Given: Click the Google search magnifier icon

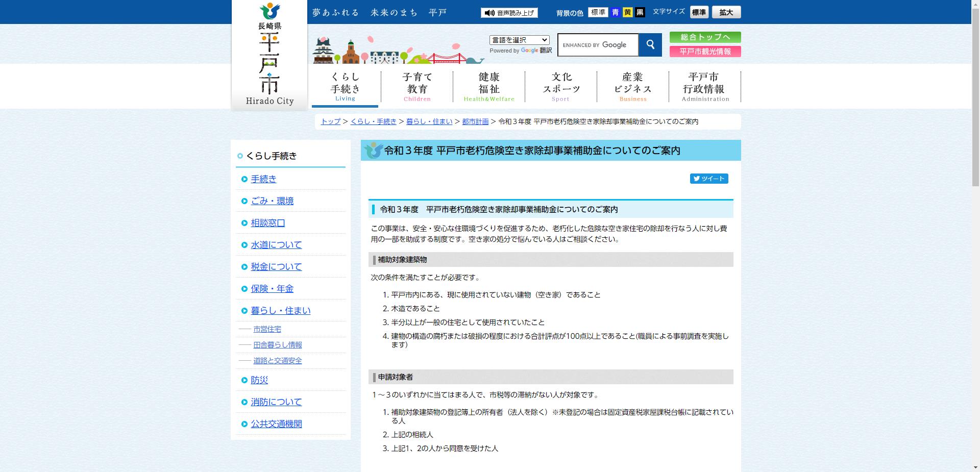Looking at the screenshot, I should pyautogui.click(x=650, y=45).
